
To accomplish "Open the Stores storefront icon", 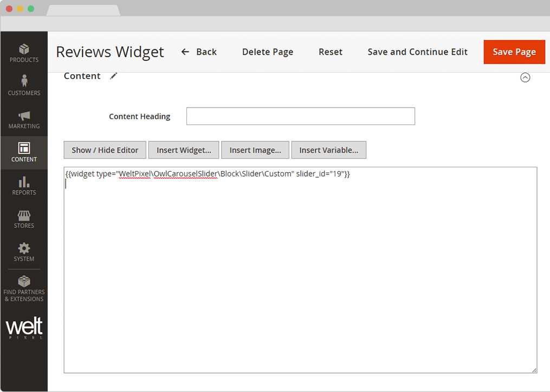I will point(24,215).
